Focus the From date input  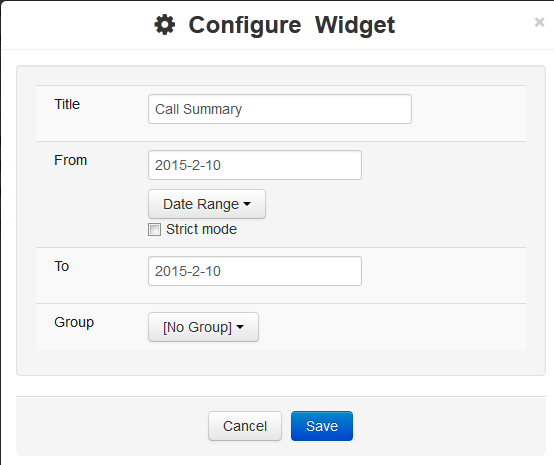point(255,165)
